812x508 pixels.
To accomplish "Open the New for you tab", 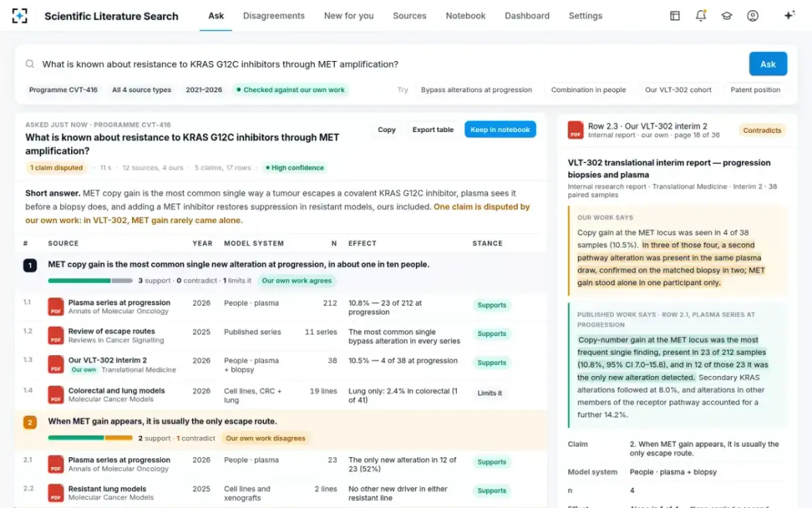I will tap(348, 16).
